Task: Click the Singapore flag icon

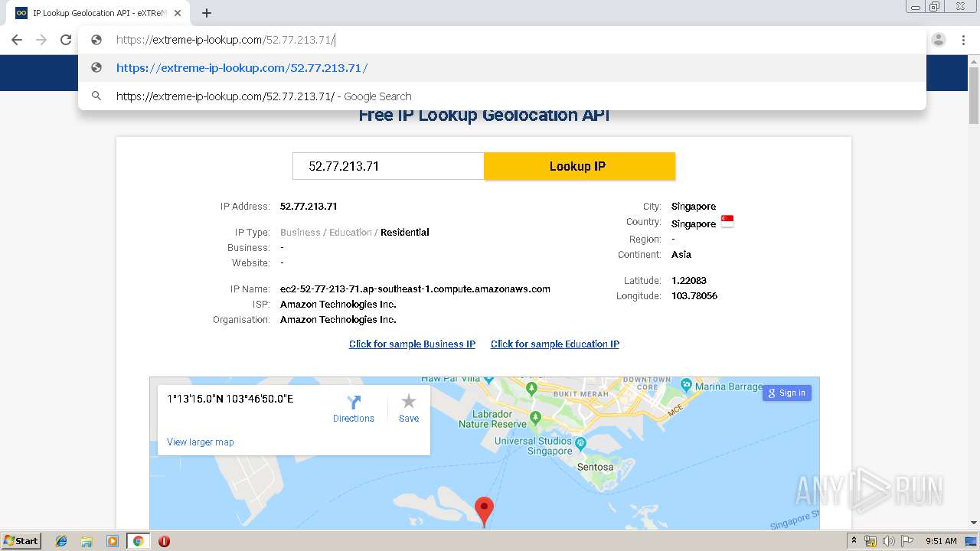Action: (727, 221)
